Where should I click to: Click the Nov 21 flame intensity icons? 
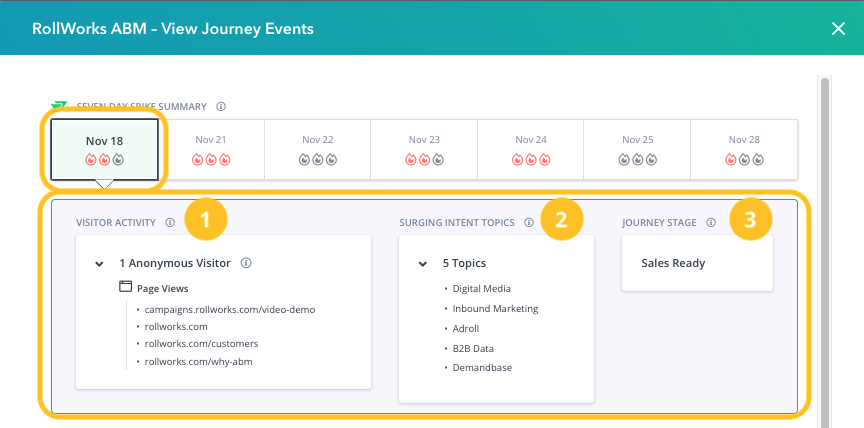pyautogui.click(x=211, y=160)
